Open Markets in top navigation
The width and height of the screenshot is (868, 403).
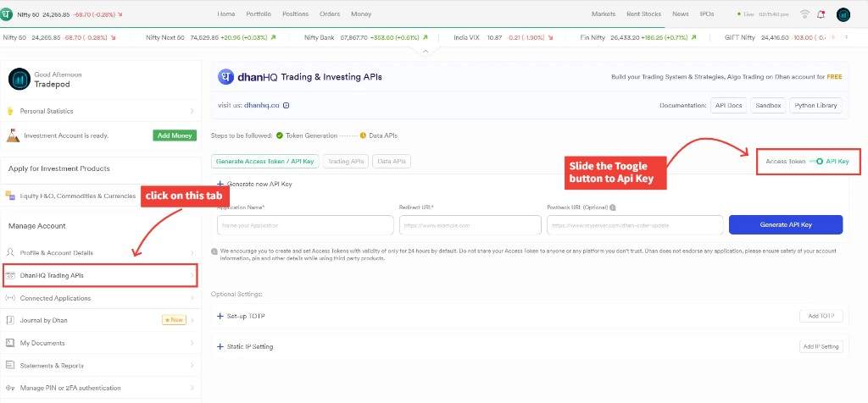(604, 14)
